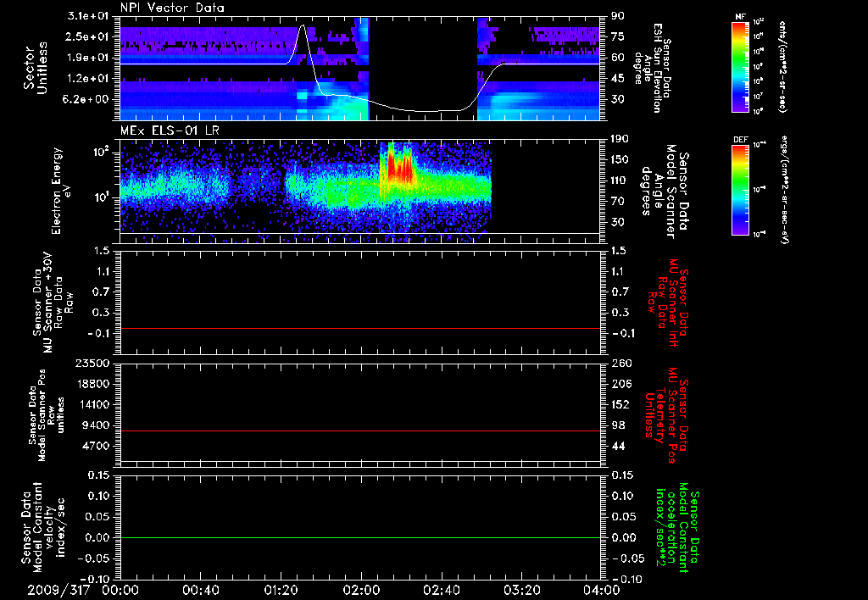Click the red line in Scanner Pos panel
The image size is (868, 600).
(x=360, y=431)
